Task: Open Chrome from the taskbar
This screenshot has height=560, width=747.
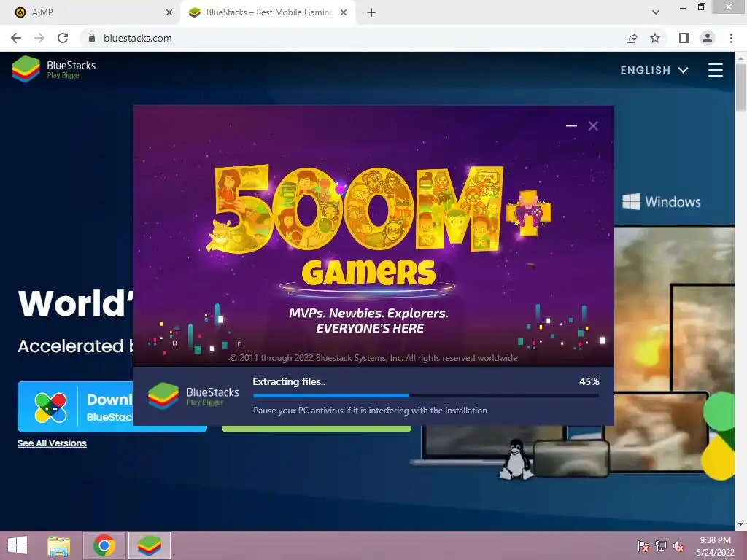Action: [x=104, y=545]
